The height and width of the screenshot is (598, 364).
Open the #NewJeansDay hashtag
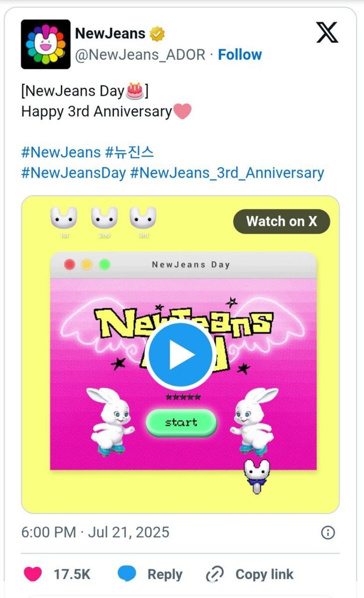click(69, 173)
